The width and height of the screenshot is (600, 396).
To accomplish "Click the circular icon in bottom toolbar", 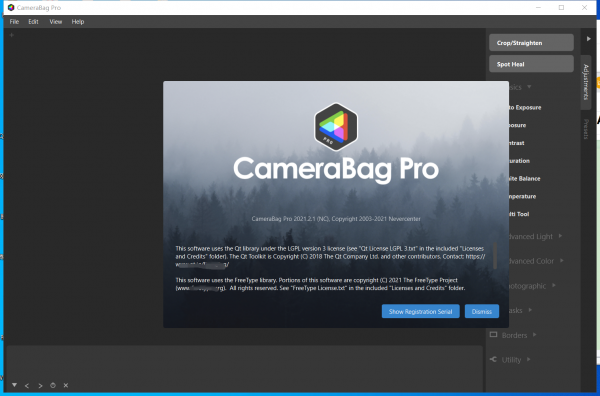I will click(53, 385).
